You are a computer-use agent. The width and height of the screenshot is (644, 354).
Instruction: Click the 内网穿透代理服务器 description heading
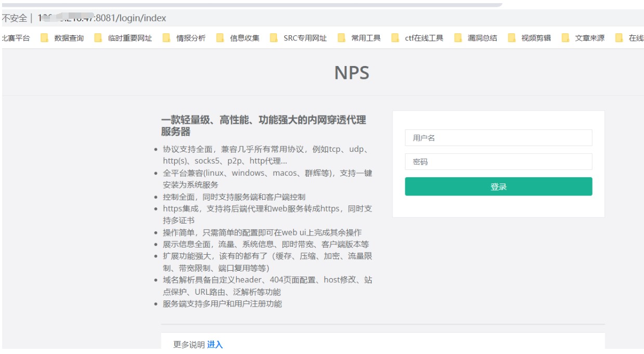point(263,126)
